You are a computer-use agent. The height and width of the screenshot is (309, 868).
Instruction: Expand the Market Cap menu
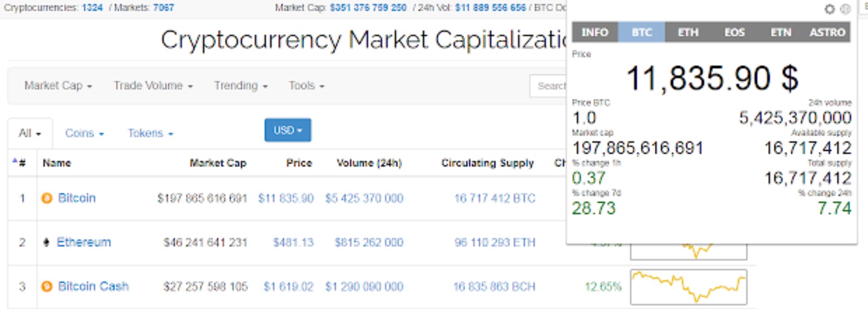point(58,86)
